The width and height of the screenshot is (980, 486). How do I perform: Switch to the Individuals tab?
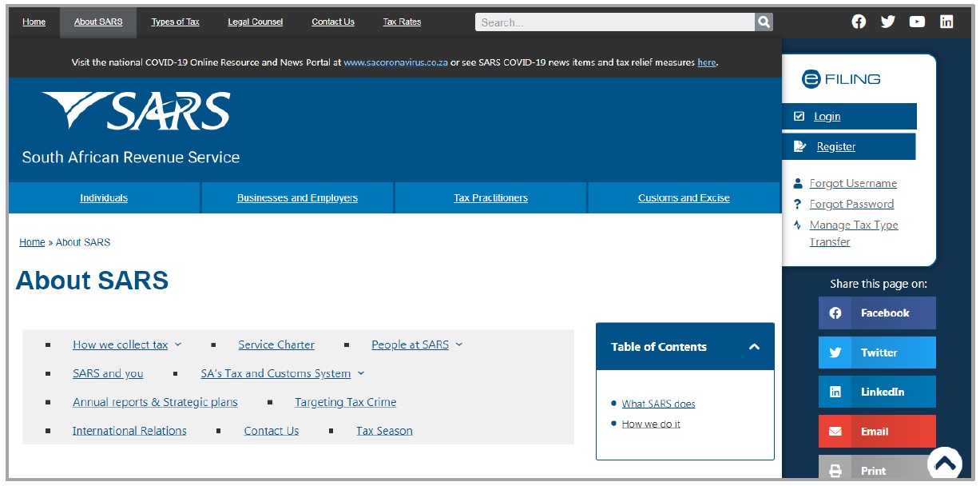tap(104, 197)
